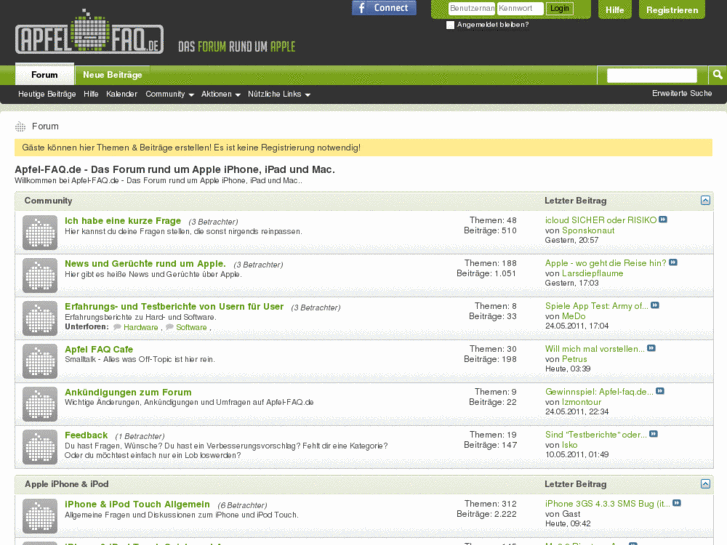
Task: Open the Nützliche Links dropdown menu
Action: 279,94
